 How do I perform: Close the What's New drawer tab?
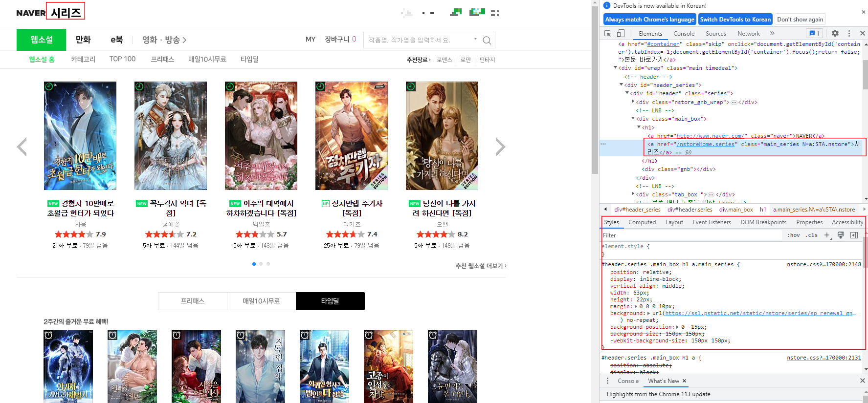(684, 381)
